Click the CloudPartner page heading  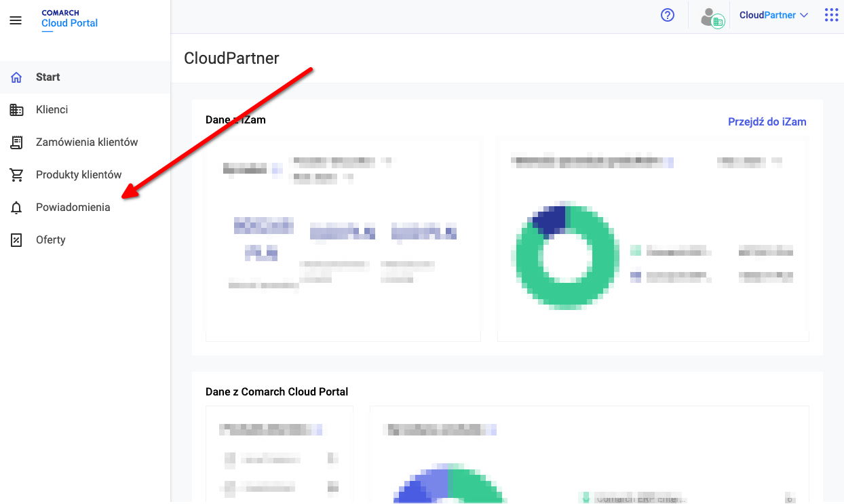(x=231, y=58)
